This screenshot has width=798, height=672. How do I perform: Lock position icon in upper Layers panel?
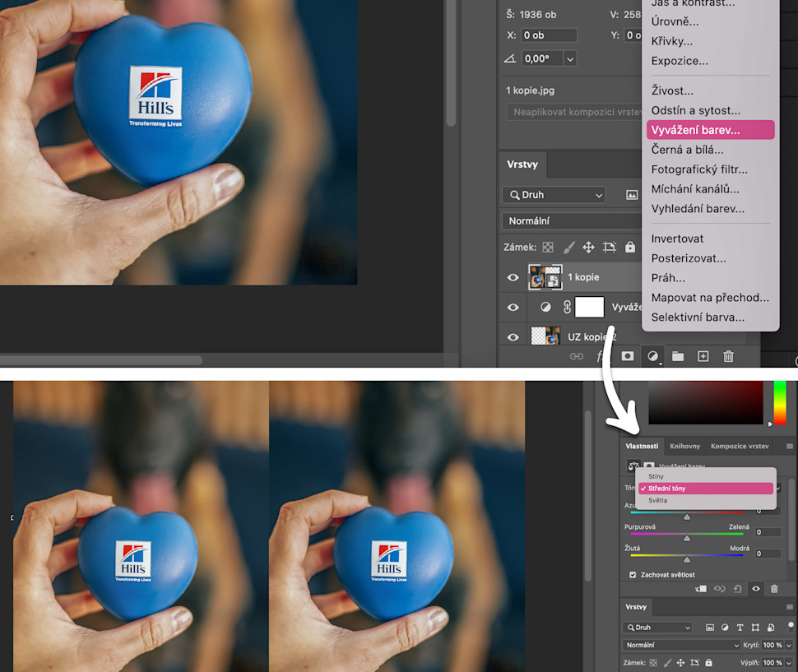[588, 248]
